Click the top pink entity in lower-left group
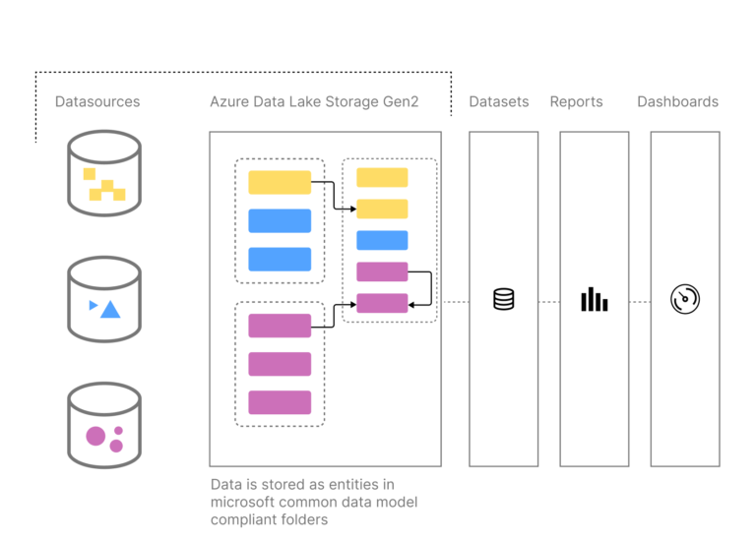The width and height of the screenshot is (756, 541). pos(280,326)
